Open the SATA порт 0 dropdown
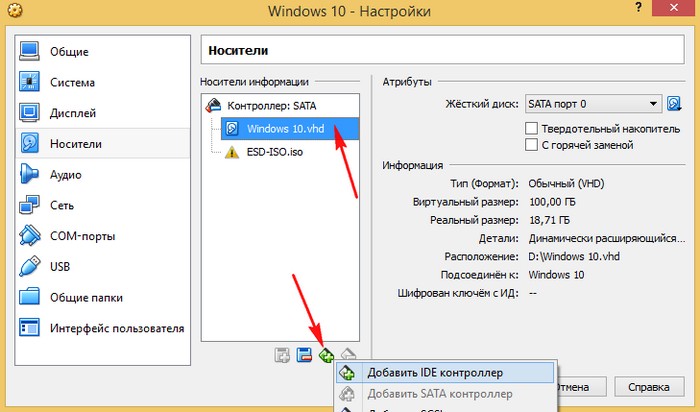Image resolution: width=700 pixels, height=412 pixels. click(x=595, y=103)
